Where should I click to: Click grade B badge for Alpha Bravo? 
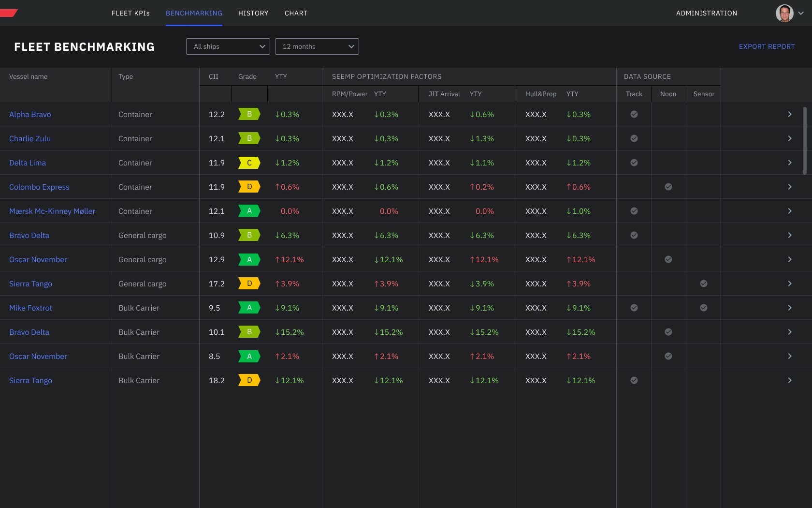(x=249, y=114)
